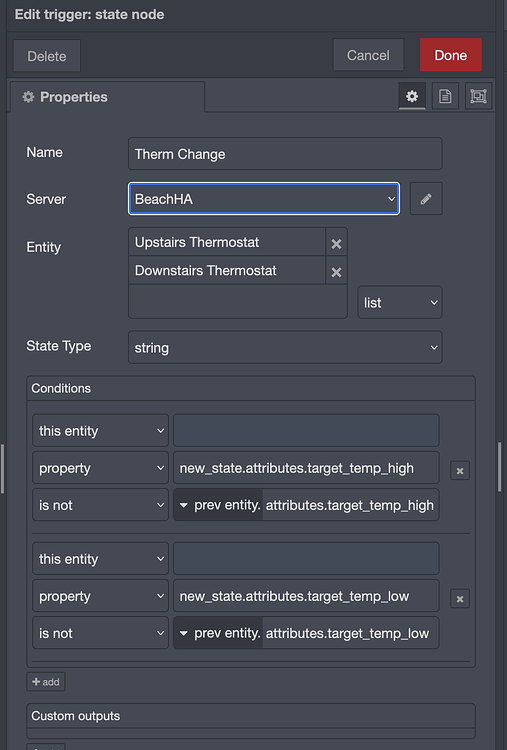Delete the target_temp_low condition
Viewport: 507px width, 750px height.
click(460, 599)
